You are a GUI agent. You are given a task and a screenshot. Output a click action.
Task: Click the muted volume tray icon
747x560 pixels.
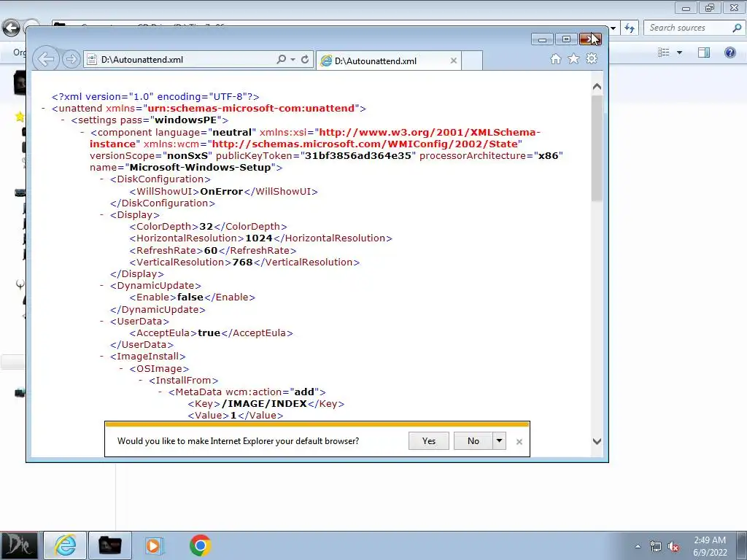673,547
